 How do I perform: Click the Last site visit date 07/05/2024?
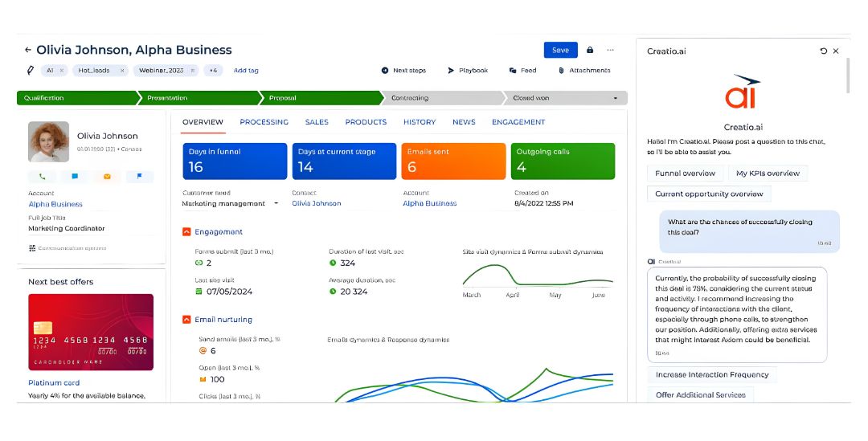point(229,292)
